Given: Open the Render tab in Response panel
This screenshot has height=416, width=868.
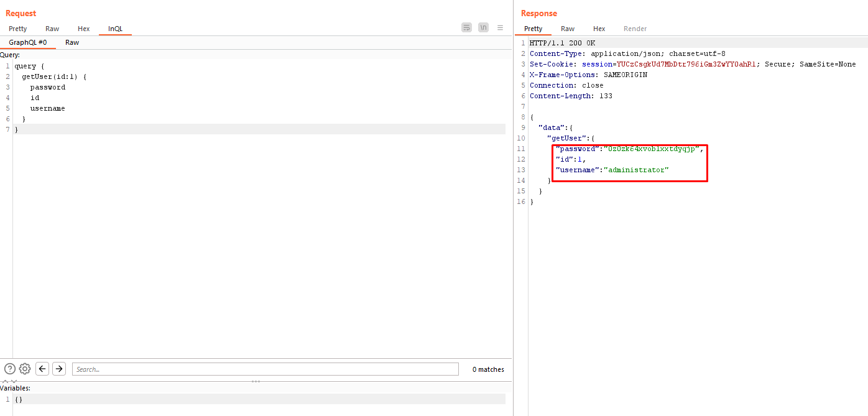Looking at the screenshot, I should coord(635,29).
